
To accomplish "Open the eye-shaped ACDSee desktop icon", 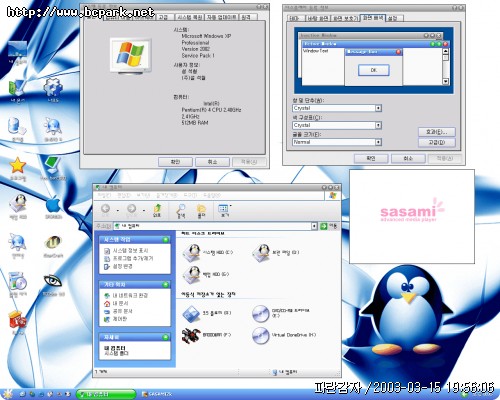I will (x=53, y=281).
